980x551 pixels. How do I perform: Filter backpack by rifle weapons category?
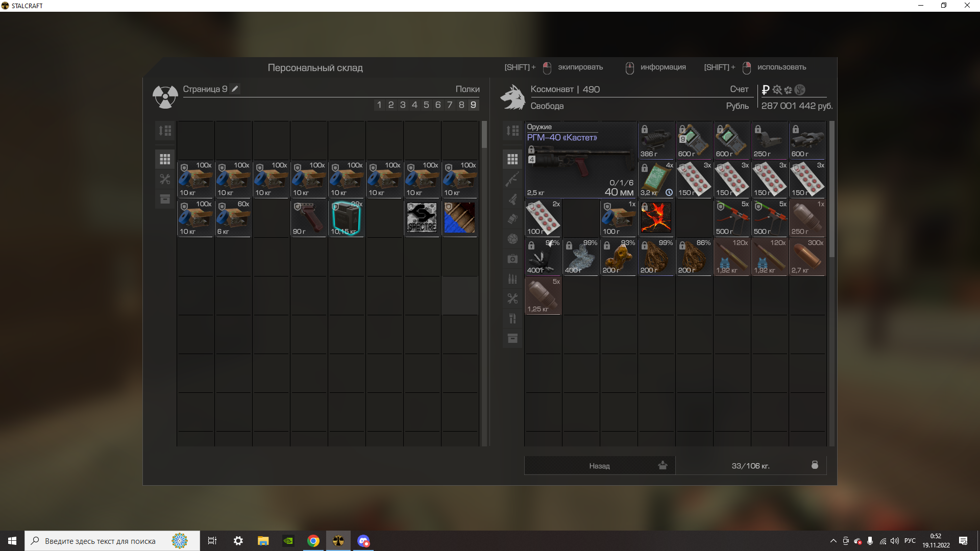tap(512, 179)
